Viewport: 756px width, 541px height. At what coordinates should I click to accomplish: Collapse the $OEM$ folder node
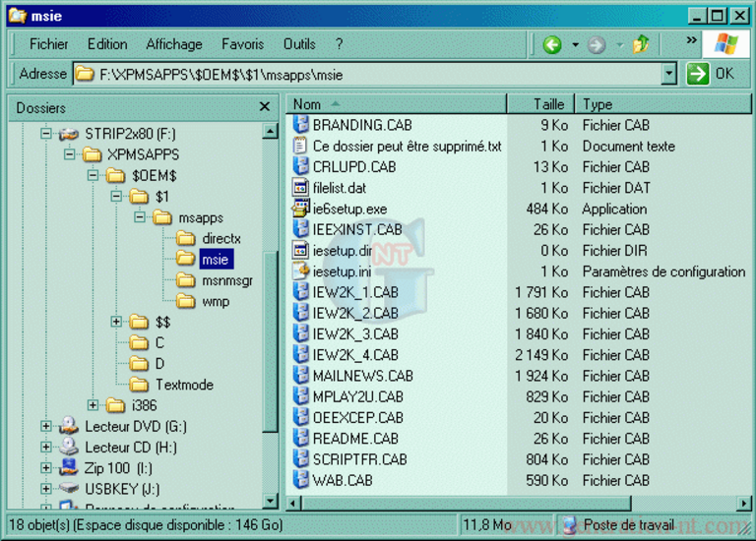(93, 175)
